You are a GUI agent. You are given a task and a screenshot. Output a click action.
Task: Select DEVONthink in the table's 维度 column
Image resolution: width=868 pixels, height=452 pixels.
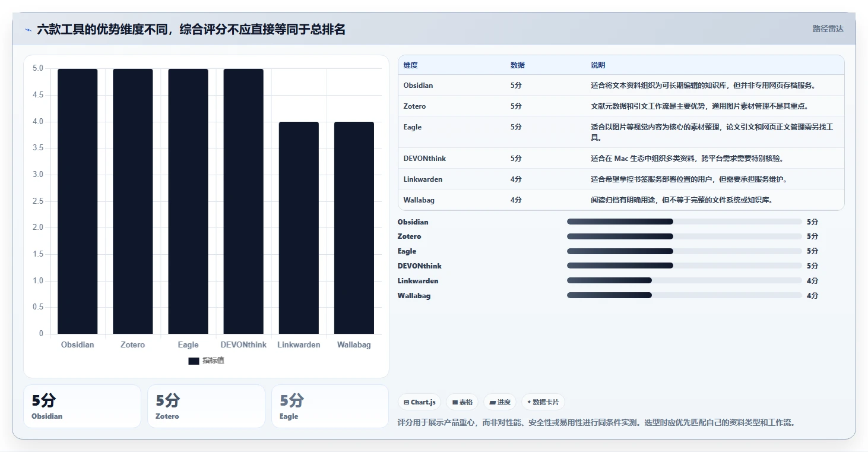[425, 159]
